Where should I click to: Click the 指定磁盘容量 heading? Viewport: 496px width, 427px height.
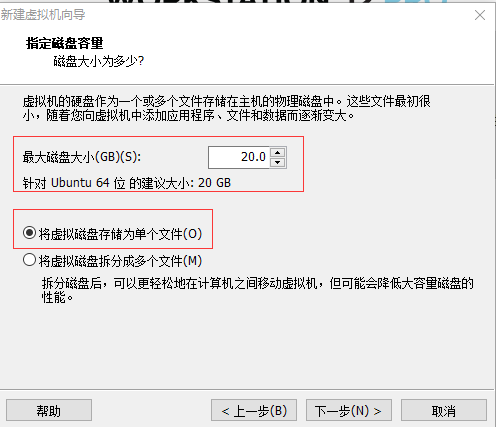click(x=65, y=43)
